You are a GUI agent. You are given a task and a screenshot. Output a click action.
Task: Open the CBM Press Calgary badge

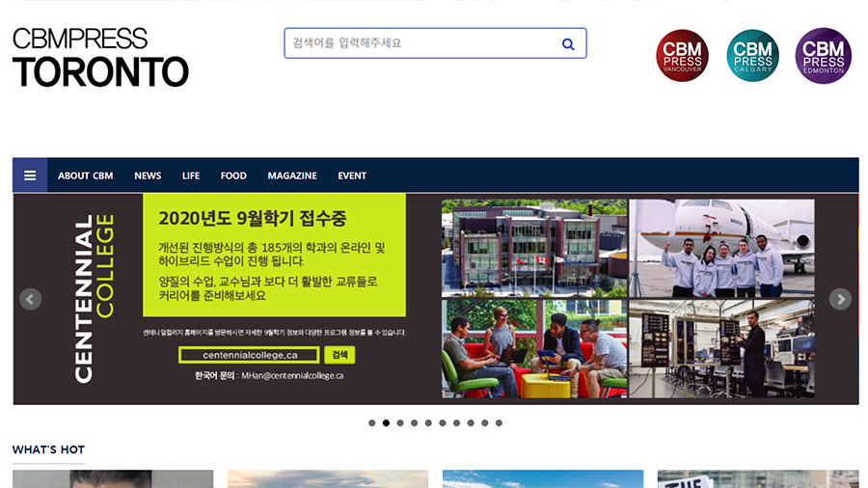point(752,56)
